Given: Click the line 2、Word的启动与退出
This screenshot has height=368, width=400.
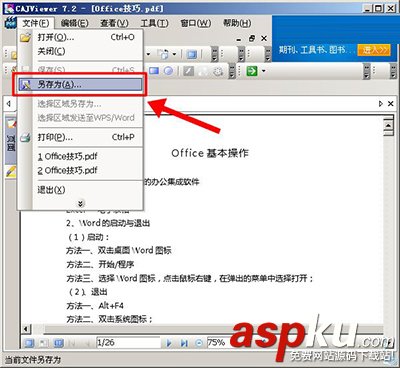Looking at the screenshot, I should (x=108, y=223).
